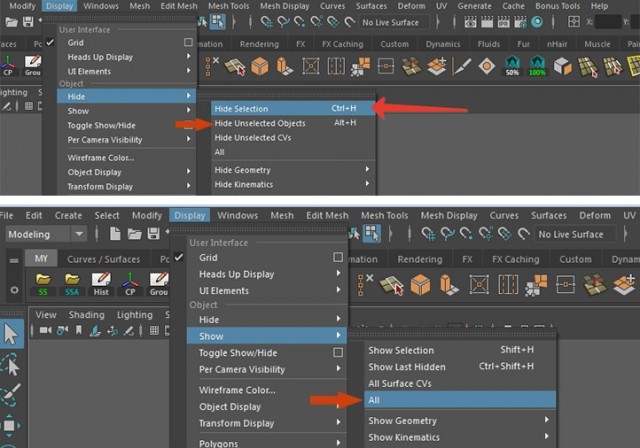Open Render View clapperboard-with-eye icon
640x448 pixels.
(x=470, y=22)
